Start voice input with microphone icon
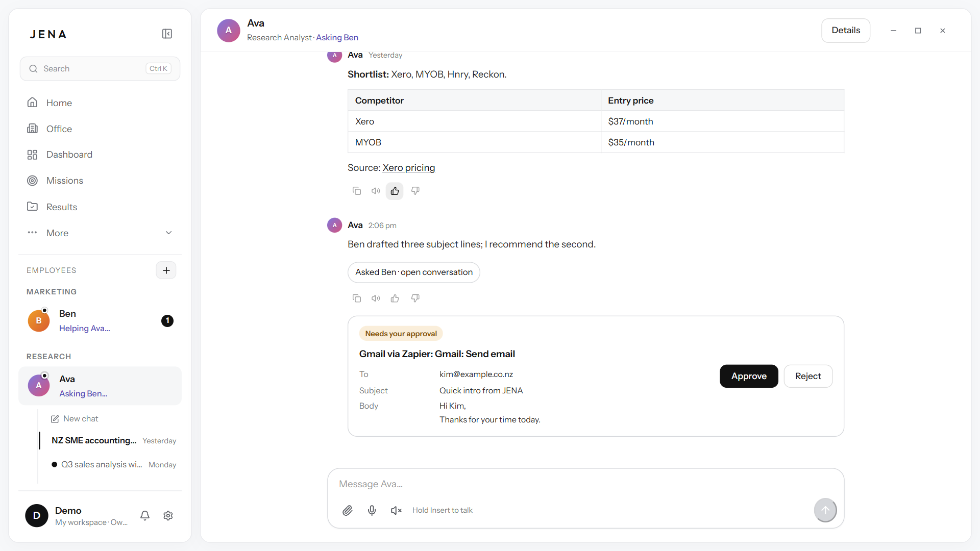980x551 pixels. (372, 510)
